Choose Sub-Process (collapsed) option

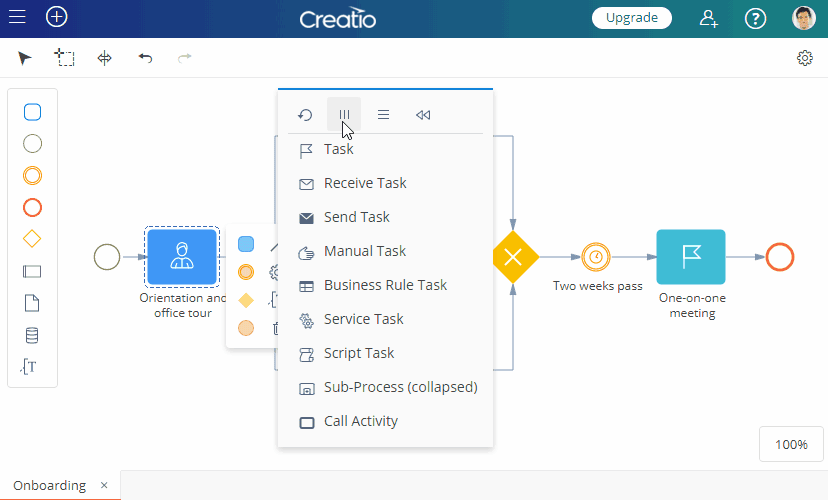point(385,387)
